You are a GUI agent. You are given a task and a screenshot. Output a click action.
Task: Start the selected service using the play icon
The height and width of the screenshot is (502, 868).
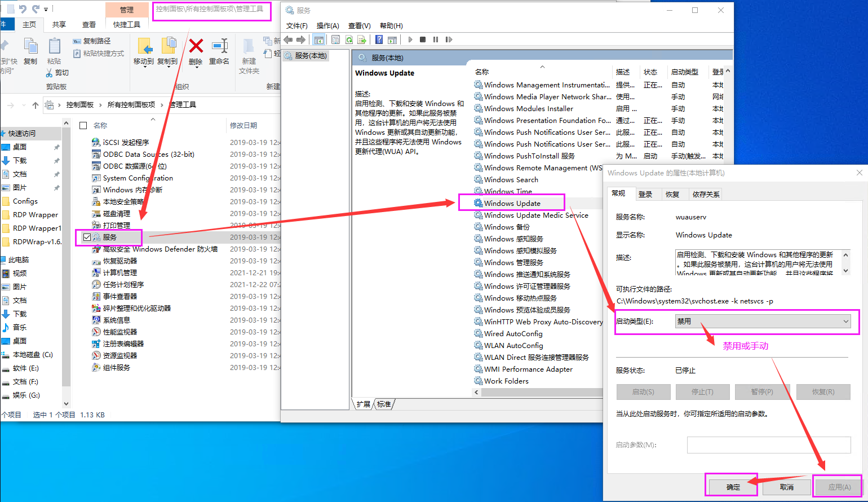410,39
